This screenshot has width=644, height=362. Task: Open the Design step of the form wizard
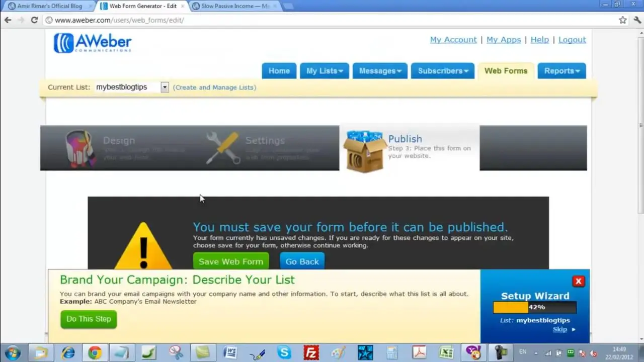click(119, 140)
